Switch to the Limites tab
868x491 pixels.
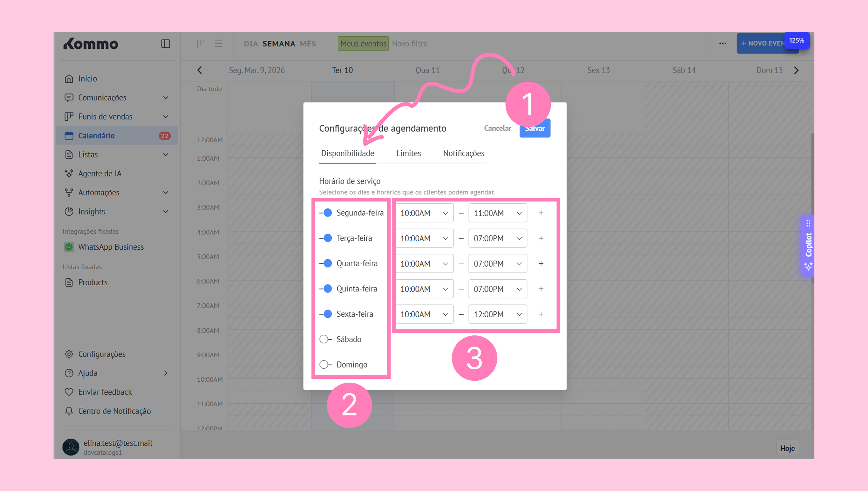pyautogui.click(x=408, y=153)
